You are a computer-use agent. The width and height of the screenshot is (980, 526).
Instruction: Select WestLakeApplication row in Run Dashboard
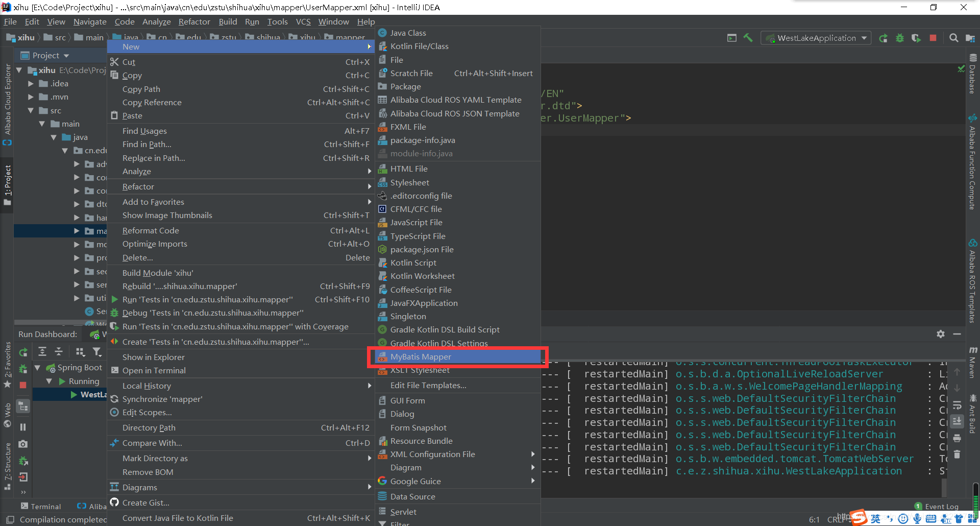coord(70,394)
